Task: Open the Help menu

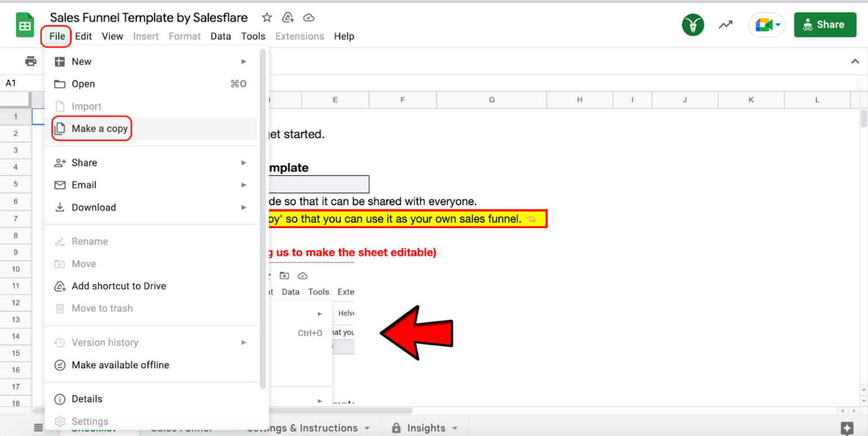Action: click(344, 36)
